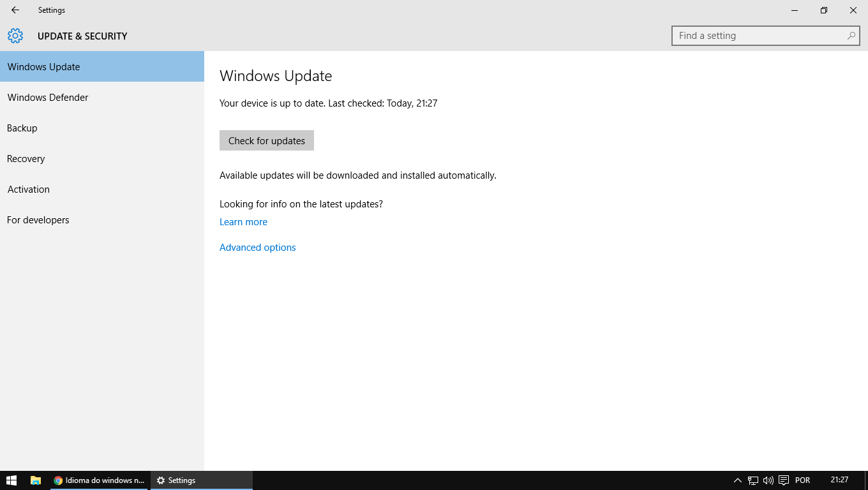This screenshot has width=868, height=490.
Task: Focus the Find a setting search box
Action: (x=765, y=36)
